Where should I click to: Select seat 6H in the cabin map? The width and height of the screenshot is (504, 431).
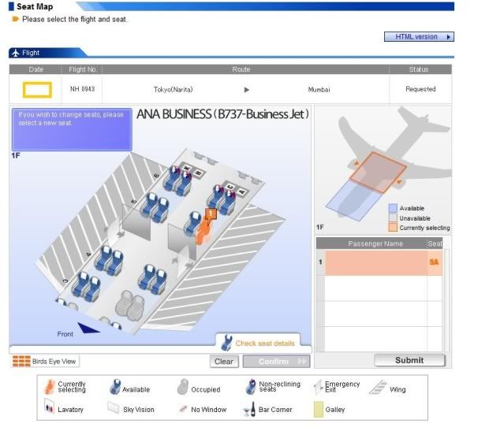click(184, 184)
